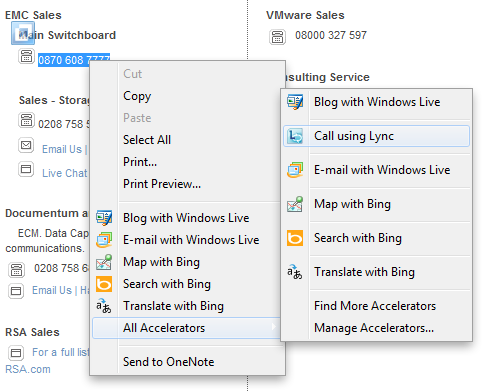Select Call using Lync in submenu
This screenshot has width=483, height=391.
click(x=376, y=136)
